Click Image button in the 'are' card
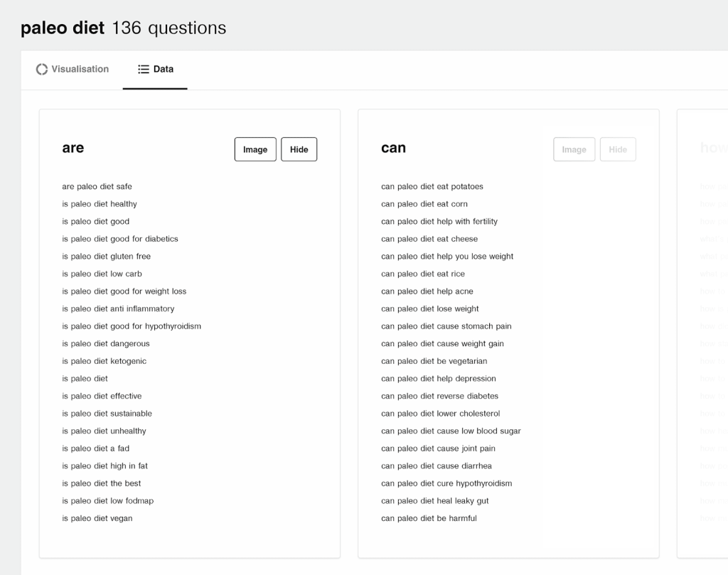The width and height of the screenshot is (728, 575). pyautogui.click(x=255, y=149)
